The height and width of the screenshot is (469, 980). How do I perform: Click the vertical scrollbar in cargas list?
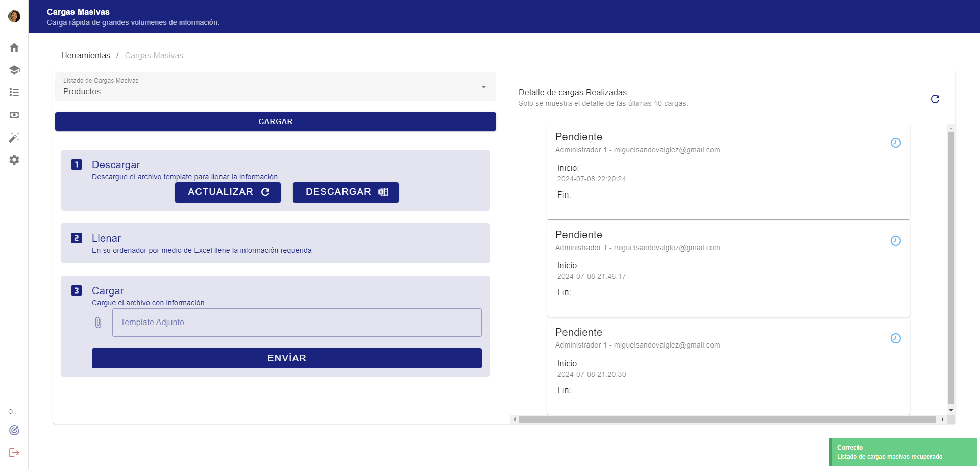[x=951, y=268]
